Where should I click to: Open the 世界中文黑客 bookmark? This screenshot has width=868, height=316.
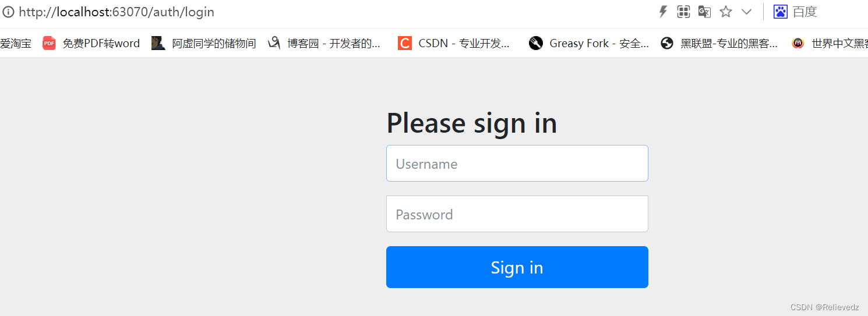point(830,43)
